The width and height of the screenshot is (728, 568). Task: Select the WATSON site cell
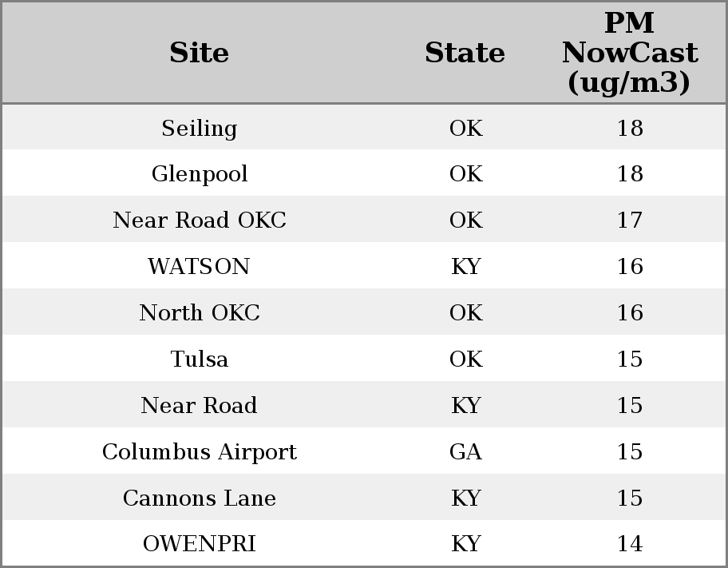199,267
